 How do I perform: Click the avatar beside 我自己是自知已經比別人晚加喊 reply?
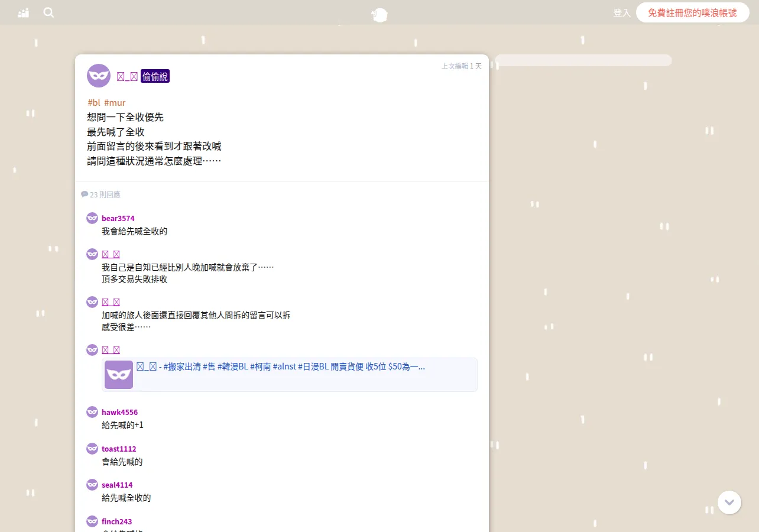click(92, 254)
